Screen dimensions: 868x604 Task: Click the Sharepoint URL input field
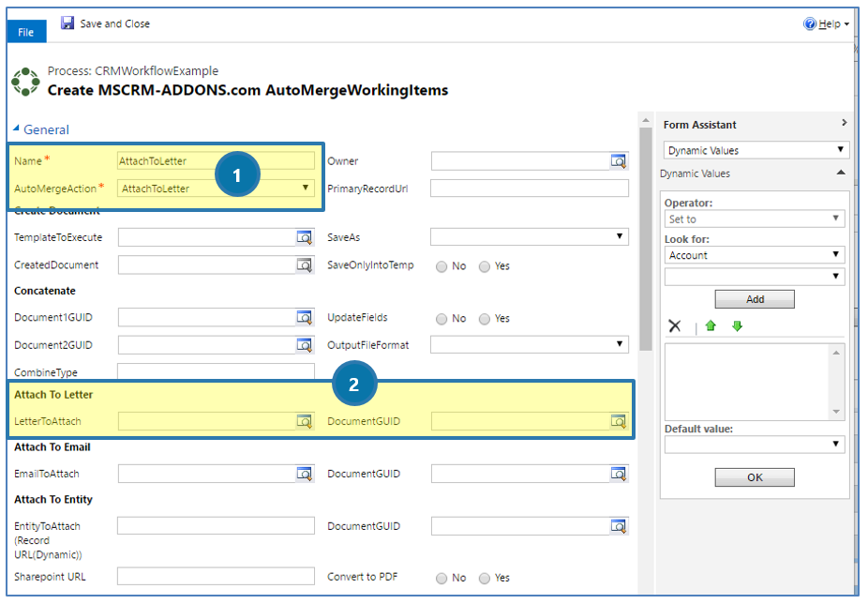point(216,576)
